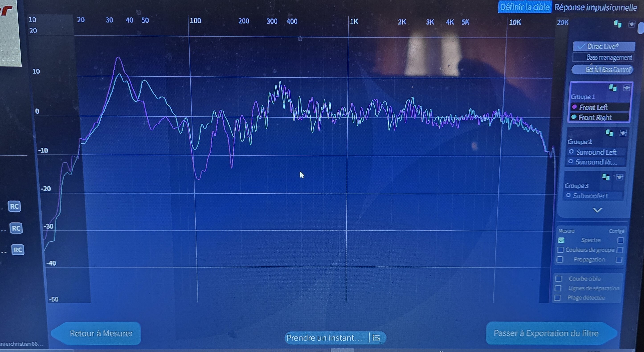The height and width of the screenshot is (352, 644).
Task: Click the Front Left magenta color dot
Action: point(574,107)
